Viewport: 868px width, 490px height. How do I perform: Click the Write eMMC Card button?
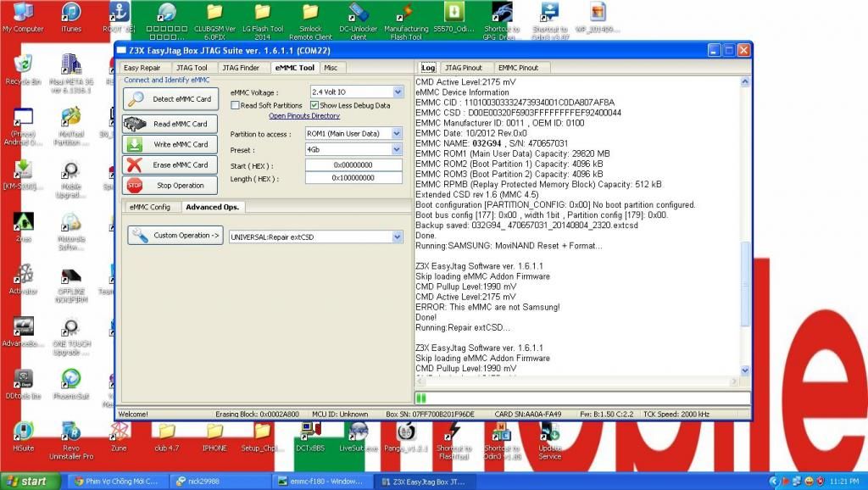point(170,144)
